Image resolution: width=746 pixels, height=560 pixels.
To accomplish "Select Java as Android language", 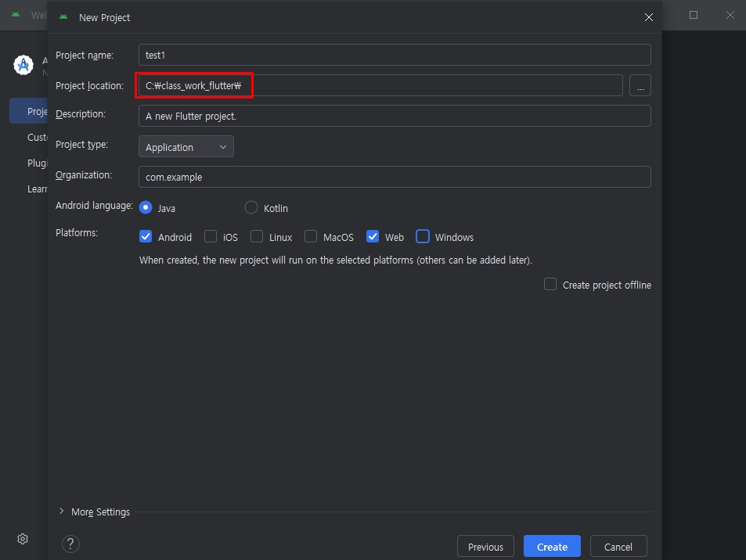I will point(146,208).
